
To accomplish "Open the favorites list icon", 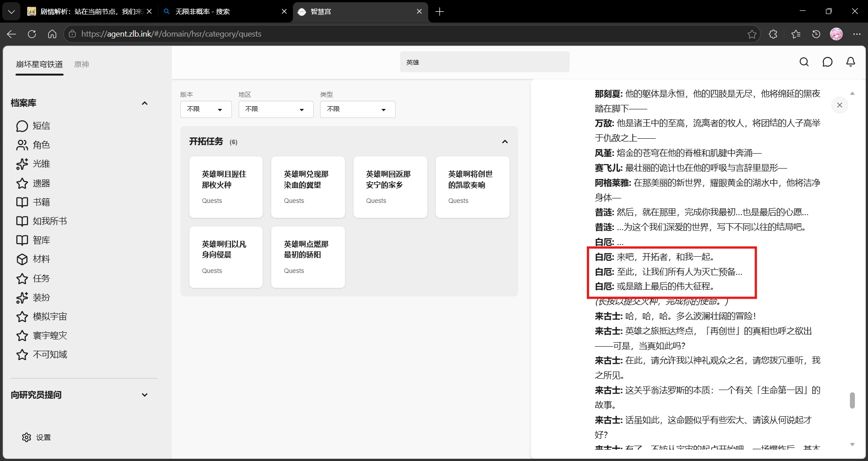I will 796,34.
